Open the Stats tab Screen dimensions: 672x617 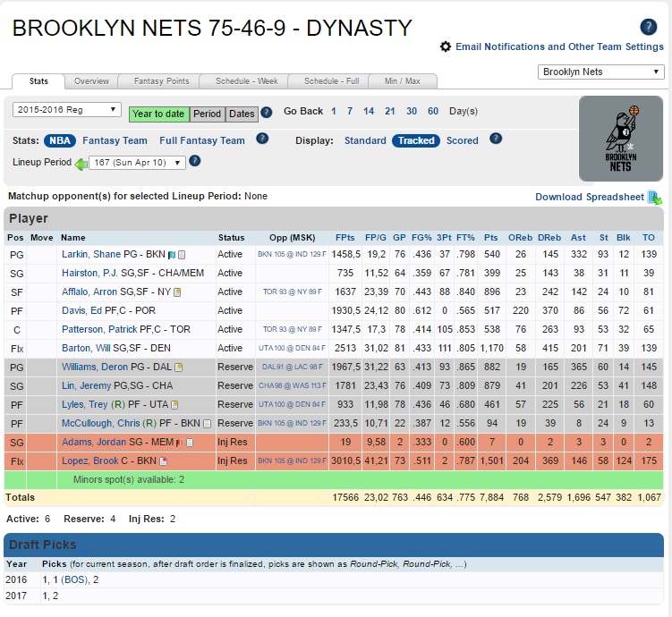coord(38,81)
